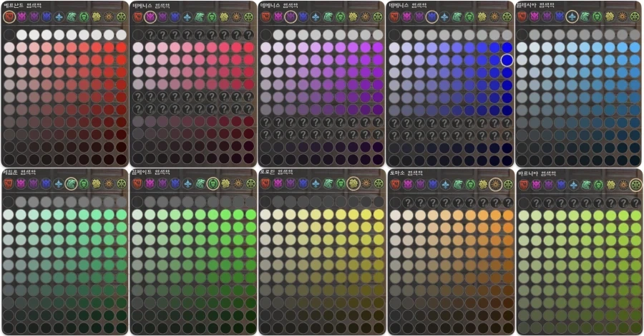Select the red shield icon in 에르난드 panel

[x=9, y=17]
